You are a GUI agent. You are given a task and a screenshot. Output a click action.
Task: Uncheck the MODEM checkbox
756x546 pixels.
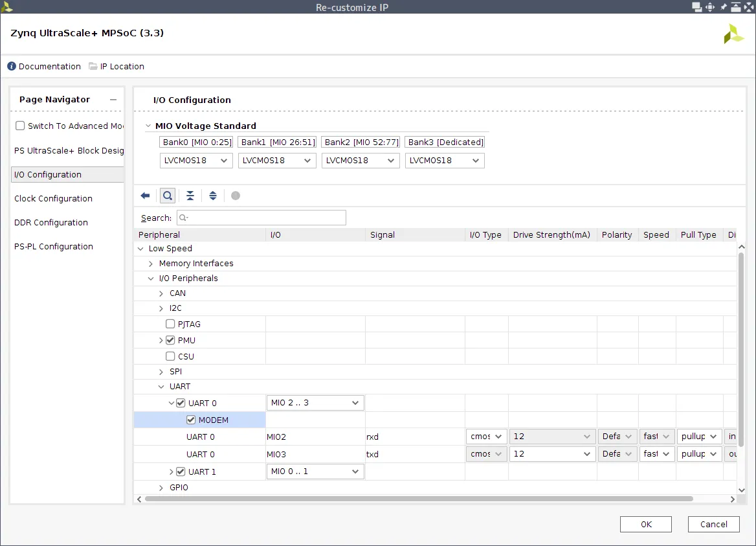191,420
